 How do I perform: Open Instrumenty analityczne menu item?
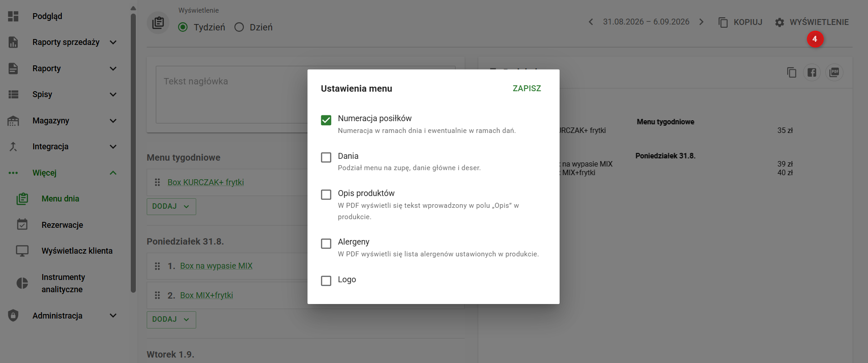[x=63, y=283]
